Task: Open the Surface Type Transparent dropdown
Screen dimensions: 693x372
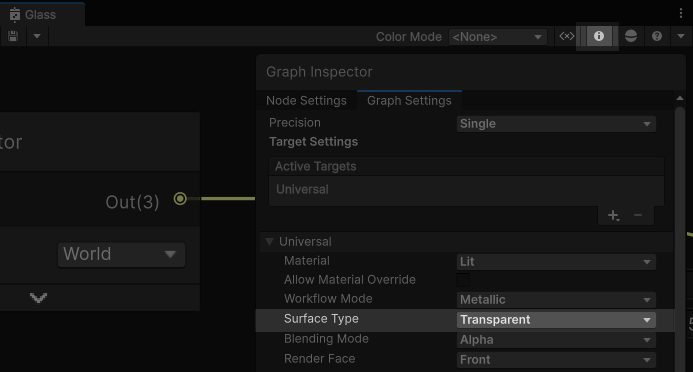Action: click(x=556, y=320)
